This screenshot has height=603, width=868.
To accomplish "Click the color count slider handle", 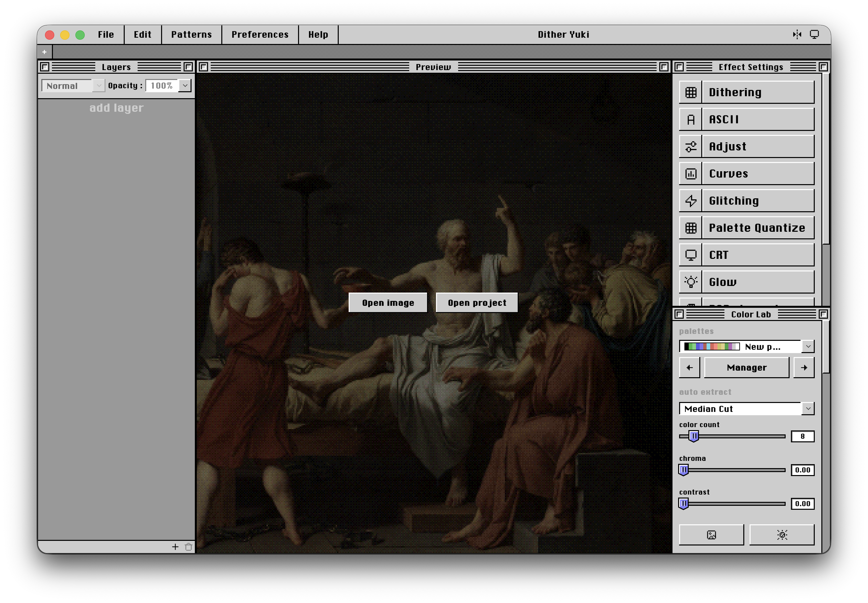I will point(694,436).
